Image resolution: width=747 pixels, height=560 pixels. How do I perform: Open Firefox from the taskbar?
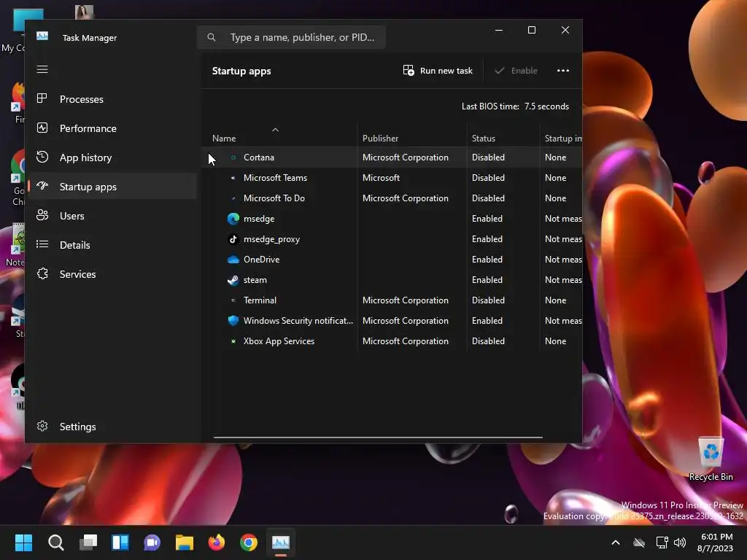coord(216,542)
